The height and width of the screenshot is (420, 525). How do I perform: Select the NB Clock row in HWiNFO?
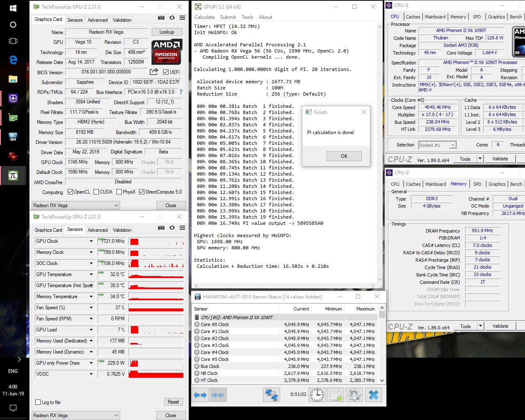pos(285,373)
